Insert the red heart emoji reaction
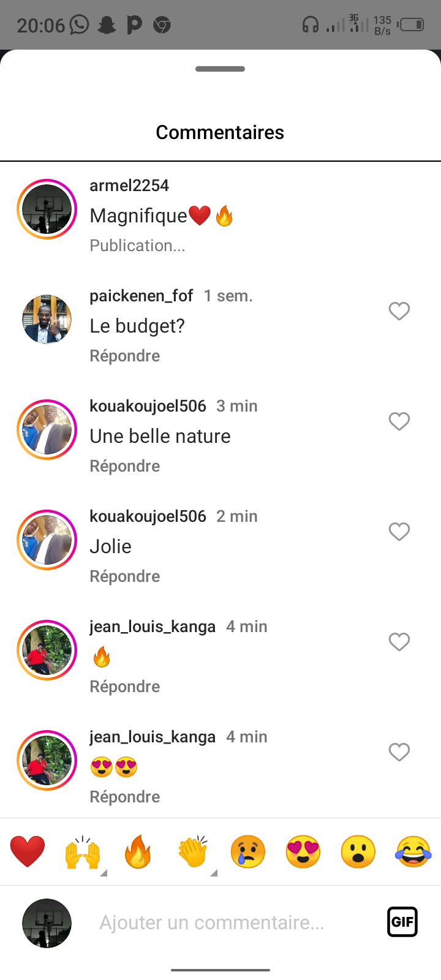This screenshot has width=441, height=980. tap(28, 851)
